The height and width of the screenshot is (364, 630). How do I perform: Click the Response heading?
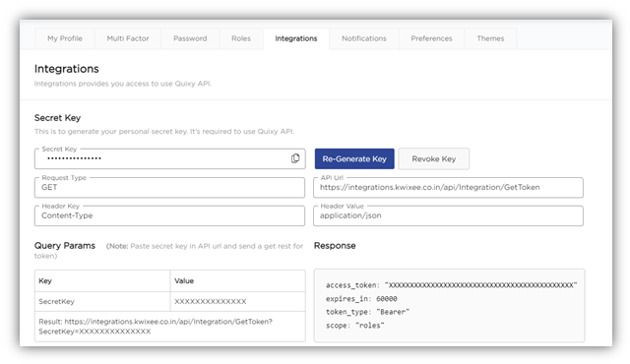click(335, 246)
